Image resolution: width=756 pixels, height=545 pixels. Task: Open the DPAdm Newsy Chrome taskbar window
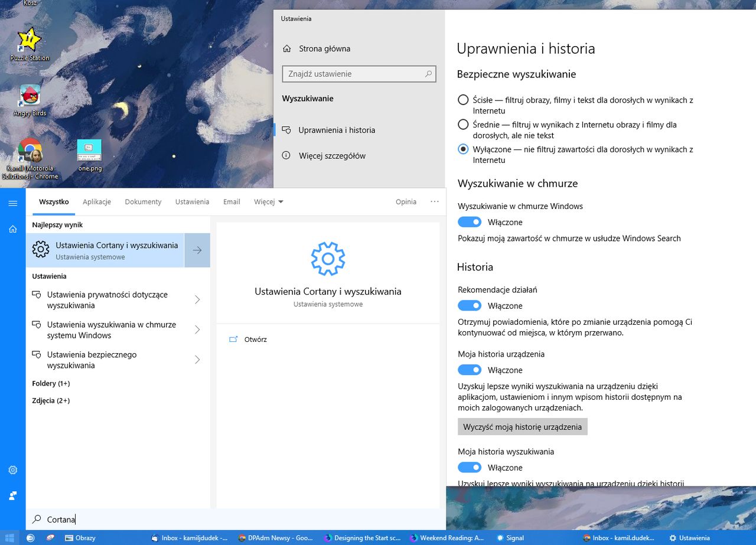(x=276, y=538)
